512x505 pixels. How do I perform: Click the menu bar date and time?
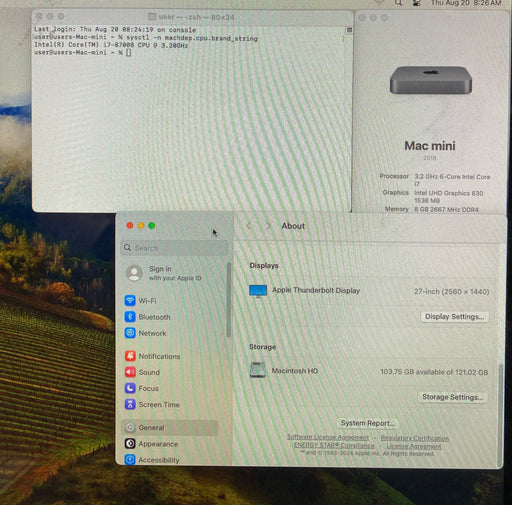pyautogui.click(x=466, y=3)
